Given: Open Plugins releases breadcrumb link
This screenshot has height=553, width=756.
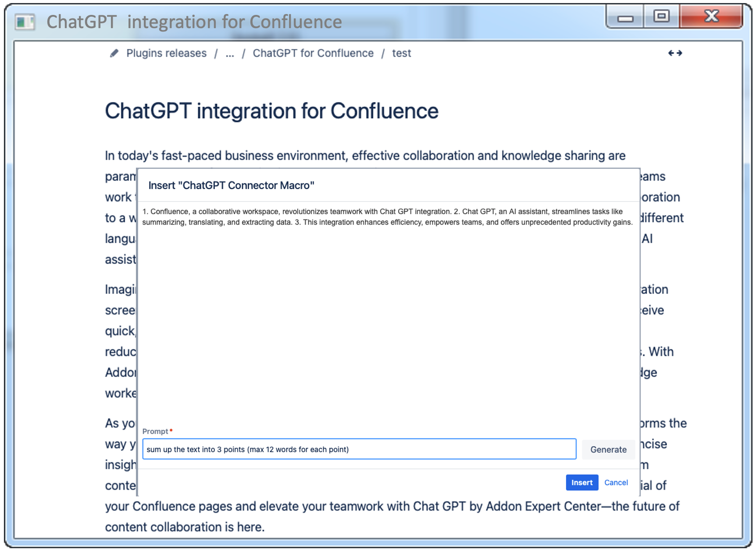Looking at the screenshot, I should click(166, 53).
